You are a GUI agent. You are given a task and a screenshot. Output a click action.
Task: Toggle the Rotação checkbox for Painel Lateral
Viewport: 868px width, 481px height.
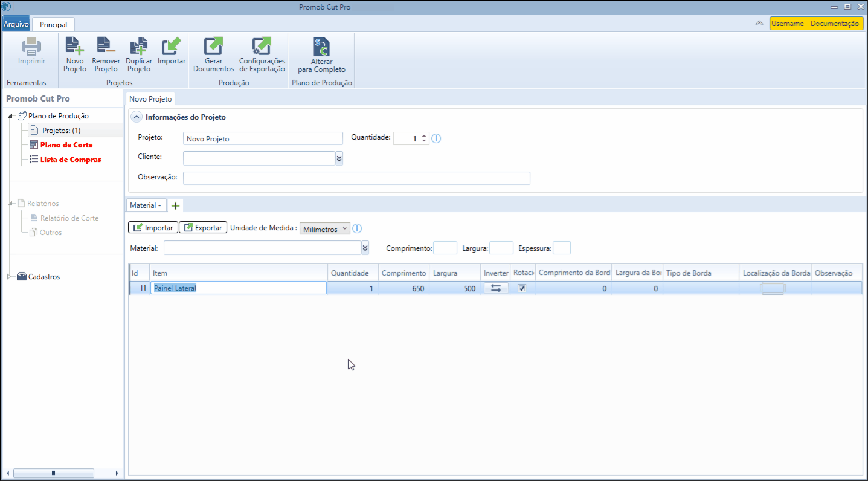tap(522, 288)
